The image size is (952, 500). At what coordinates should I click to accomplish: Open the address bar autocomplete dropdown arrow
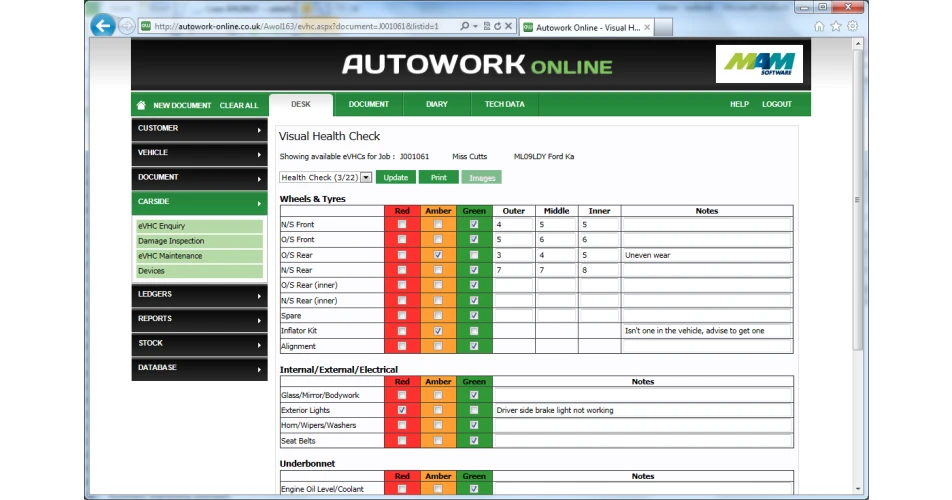[x=475, y=26]
